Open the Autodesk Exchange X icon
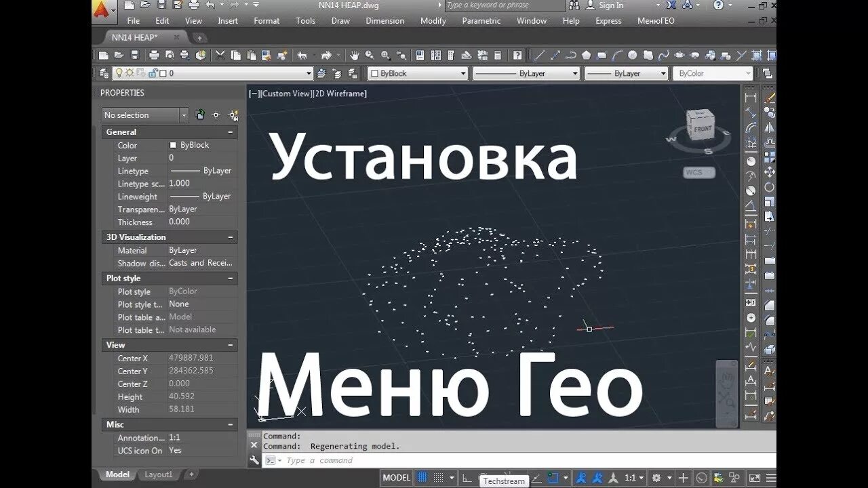The height and width of the screenshot is (488, 868). (671, 5)
